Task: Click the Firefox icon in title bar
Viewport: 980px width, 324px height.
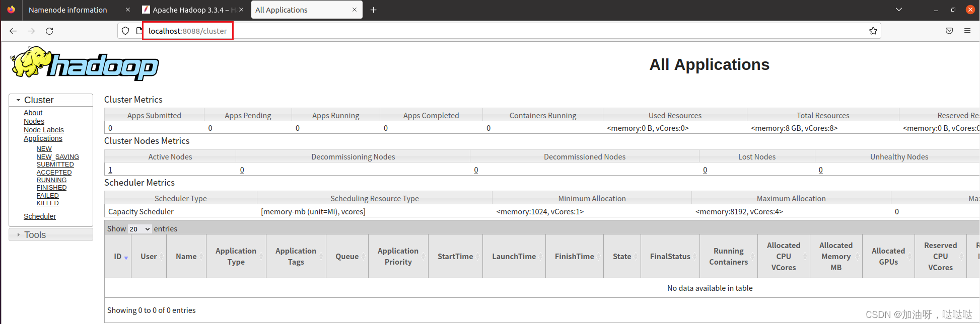Action: click(x=11, y=10)
